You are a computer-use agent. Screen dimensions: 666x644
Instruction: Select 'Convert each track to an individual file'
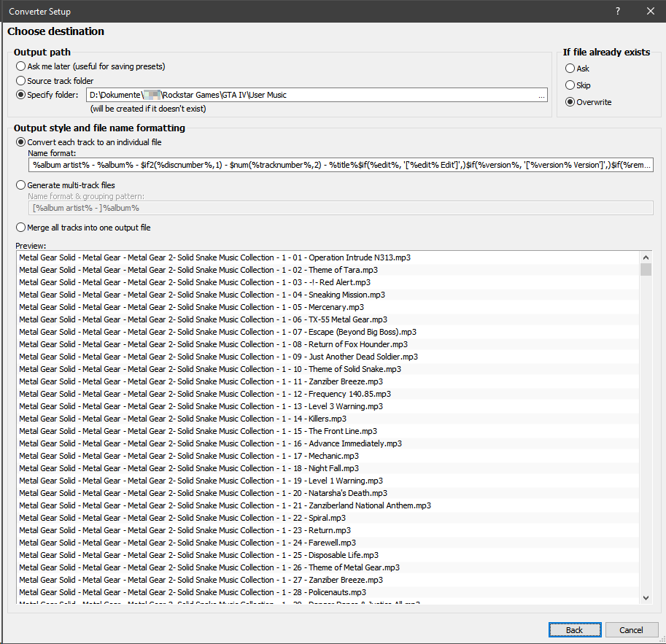pyautogui.click(x=88, y=142)
